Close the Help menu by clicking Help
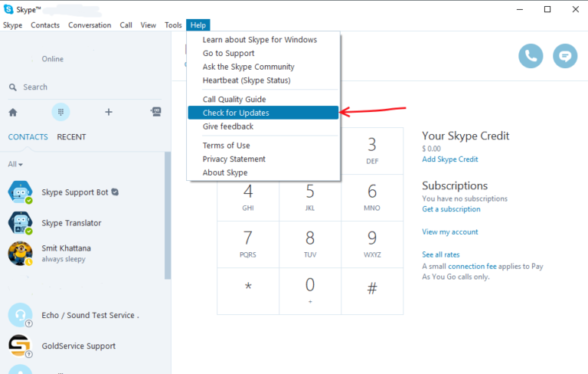Screen dimensions: 588x374 coord(198,25)
